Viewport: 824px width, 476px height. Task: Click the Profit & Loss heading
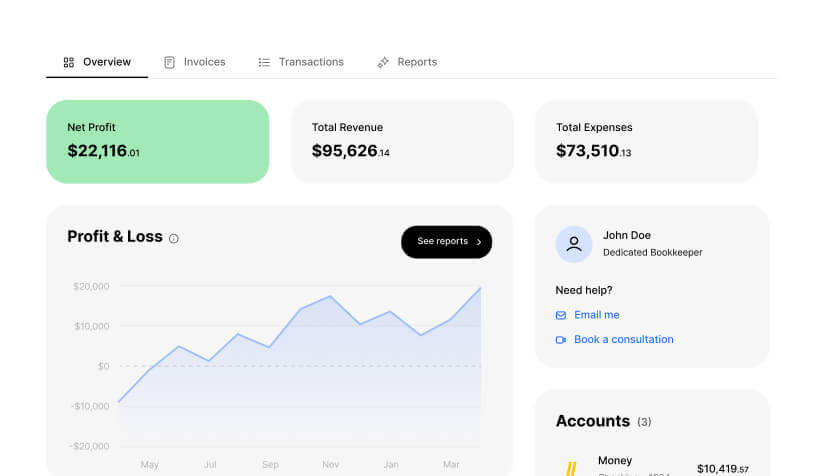click(115, 236)
